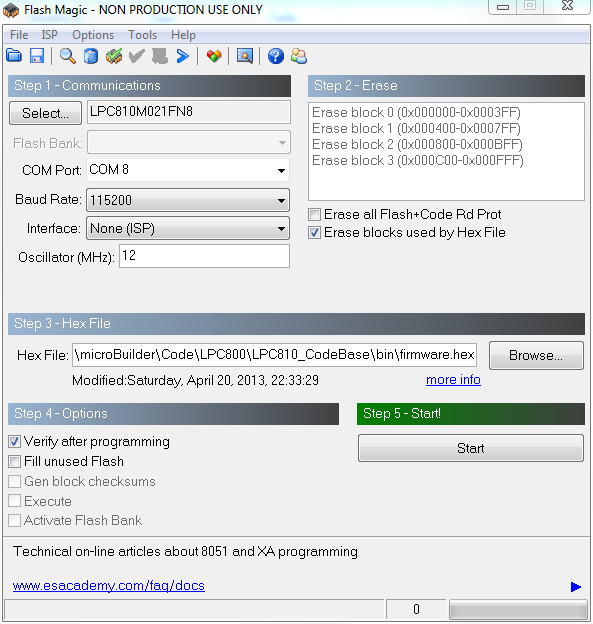Open the COM Port dropdown

tap(188, 170)
